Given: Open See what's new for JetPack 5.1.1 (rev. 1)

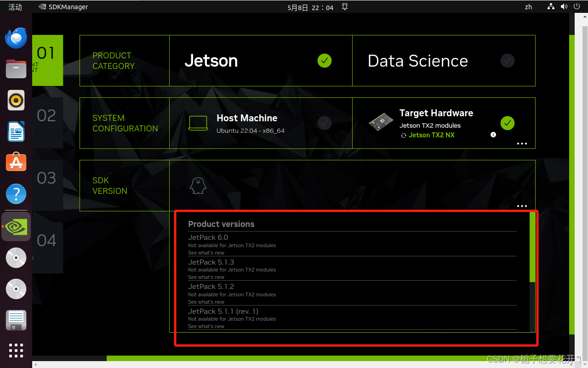Looking at the screenshot, I should pyautogui.click(x=206, y=326).
